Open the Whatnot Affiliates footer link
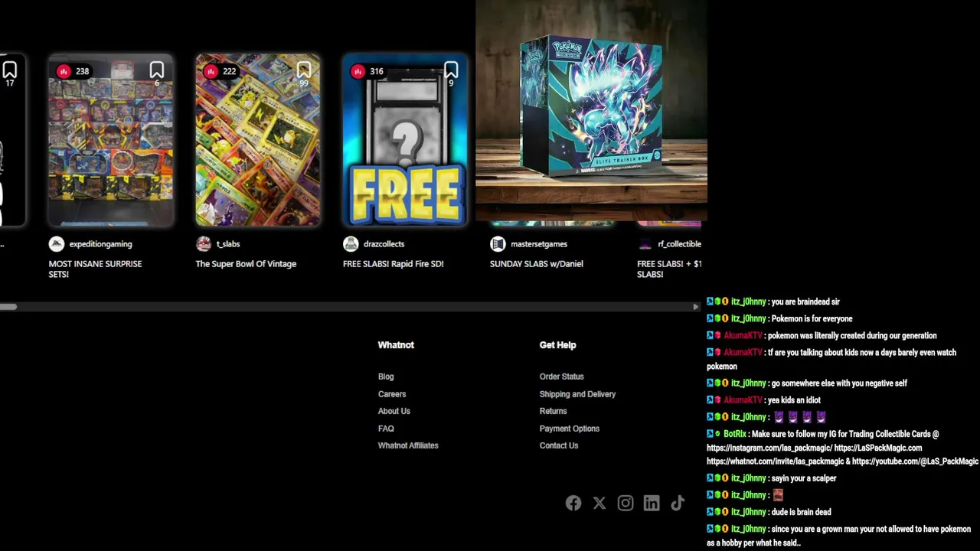Viewport: 980px width, 551px height. point(408,445)
